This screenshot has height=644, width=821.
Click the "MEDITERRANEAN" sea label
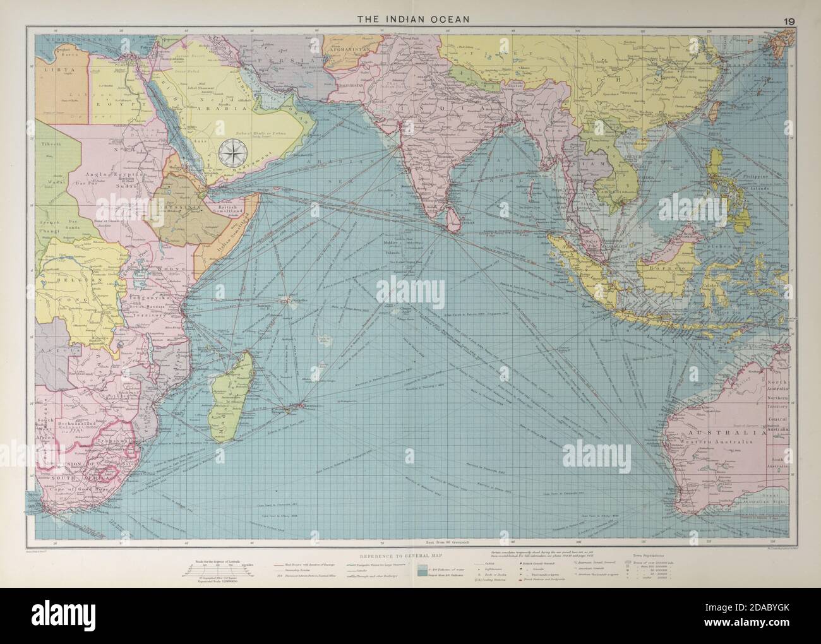(x=79, y=39)
